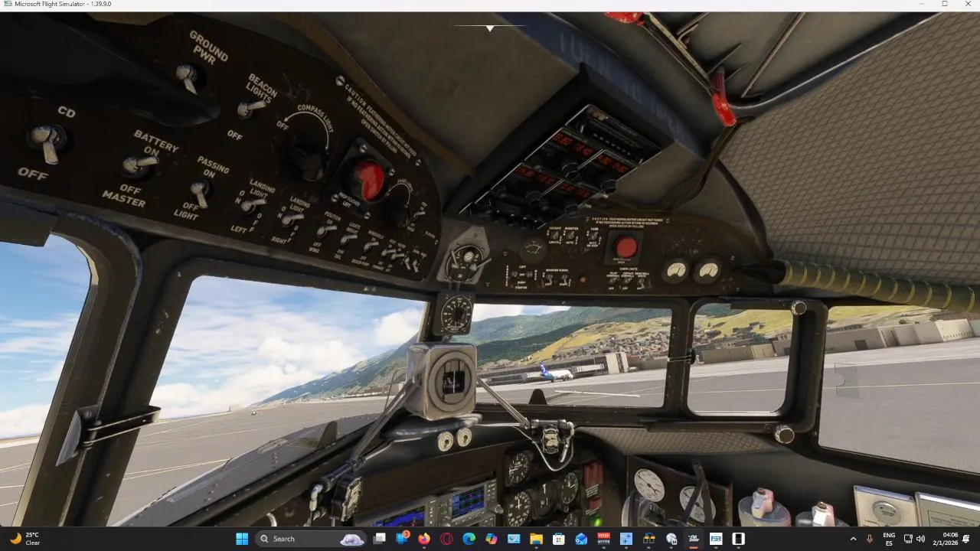Flip the Left booster pump switch
Screen dimensions: 980x551
click(549, 281)
